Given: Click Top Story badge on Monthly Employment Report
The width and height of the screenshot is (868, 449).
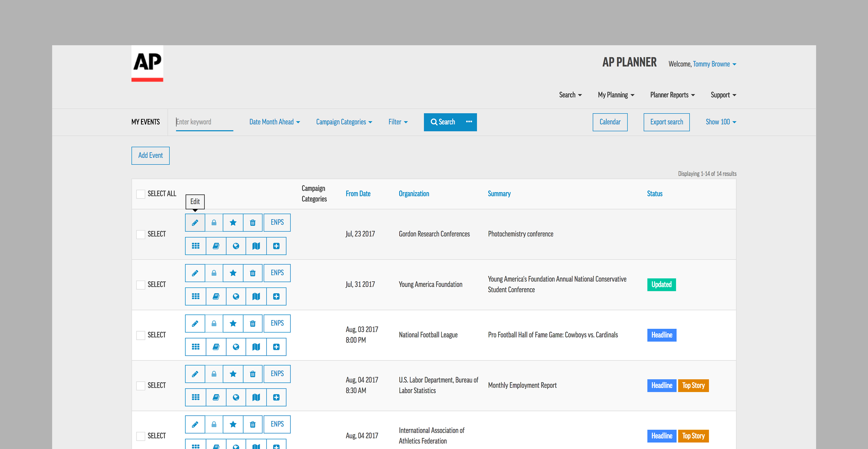Looking at the screenshot, I should pos(693,386).
